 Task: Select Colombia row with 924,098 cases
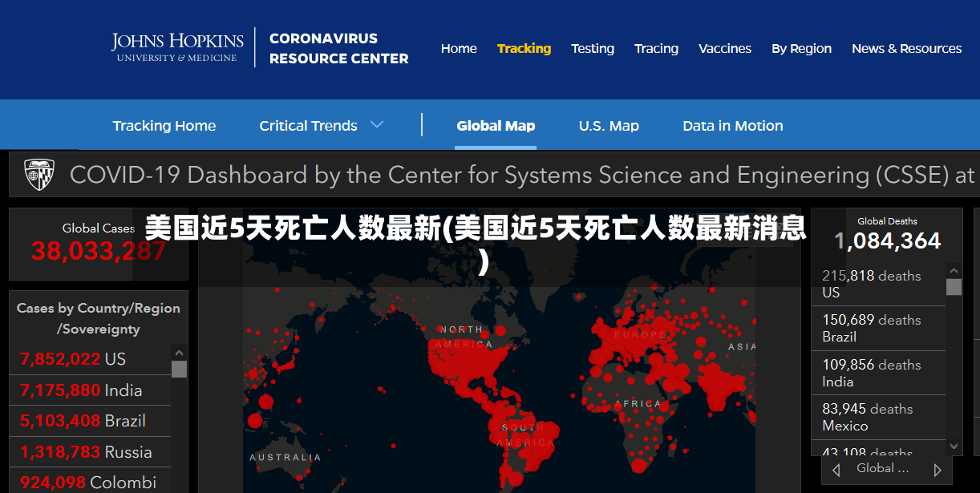click(x=90, y=483)
